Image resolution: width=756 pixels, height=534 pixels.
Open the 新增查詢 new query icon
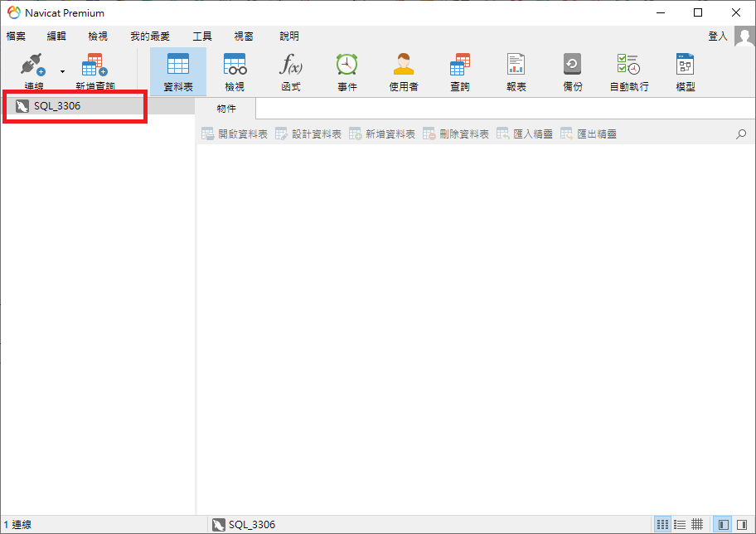tap(94, 65)
